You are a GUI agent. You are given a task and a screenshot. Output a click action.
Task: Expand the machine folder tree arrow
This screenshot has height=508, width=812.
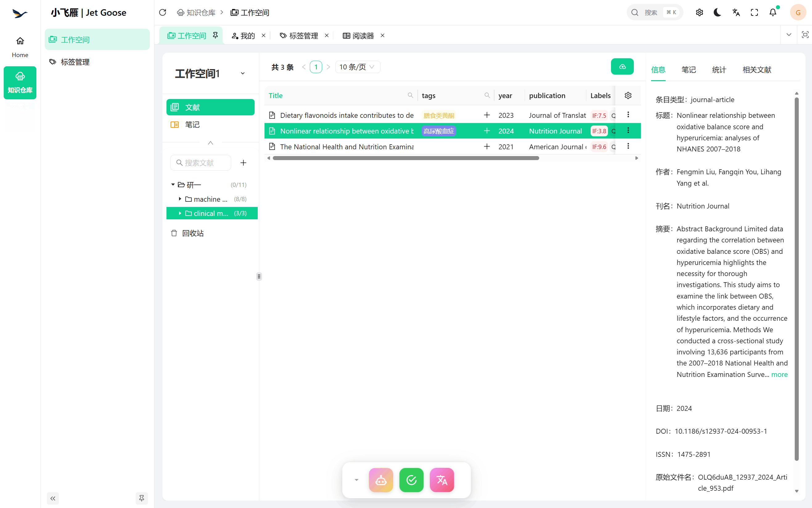180,199
